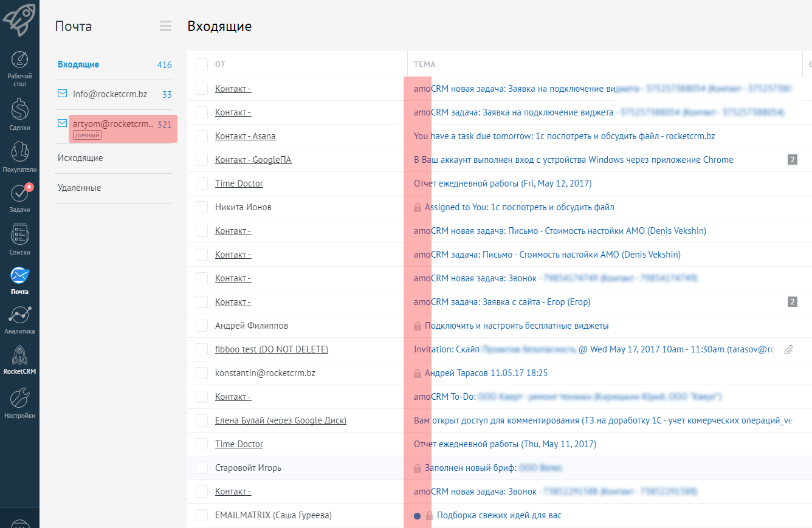Open email about вход с устройства Windows

[x=574, y=160]
